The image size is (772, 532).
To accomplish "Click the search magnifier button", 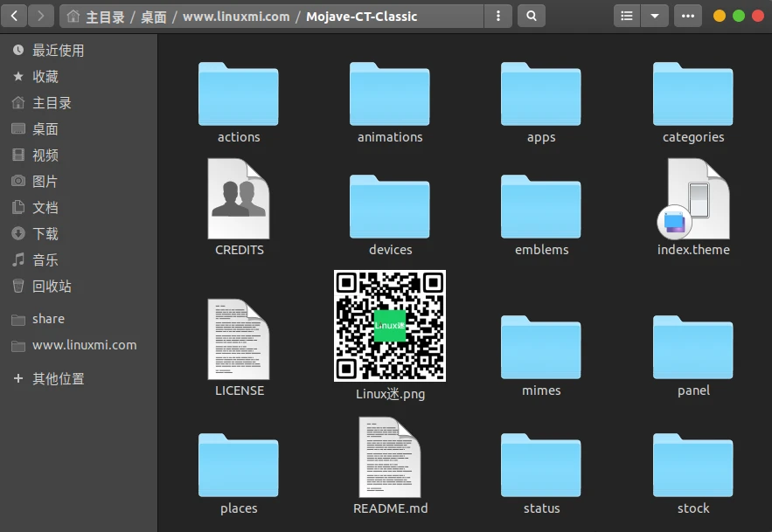I will [532, 17].
